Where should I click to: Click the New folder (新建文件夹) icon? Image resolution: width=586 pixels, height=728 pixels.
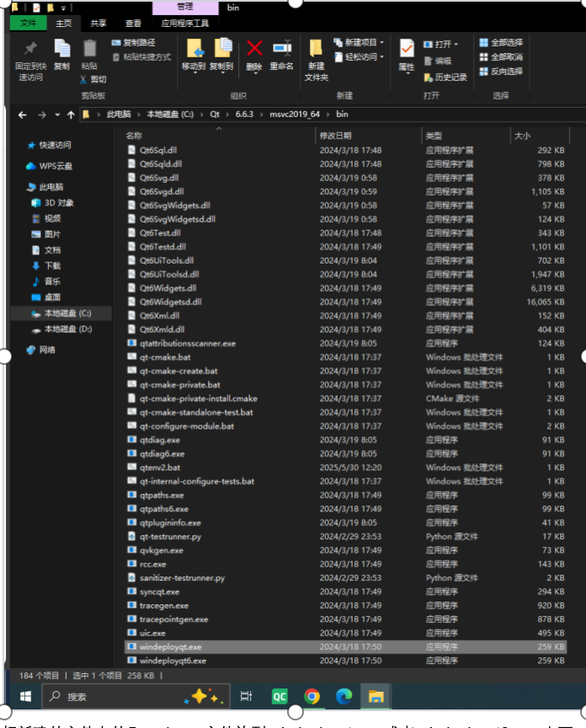(x=316, y=48)
